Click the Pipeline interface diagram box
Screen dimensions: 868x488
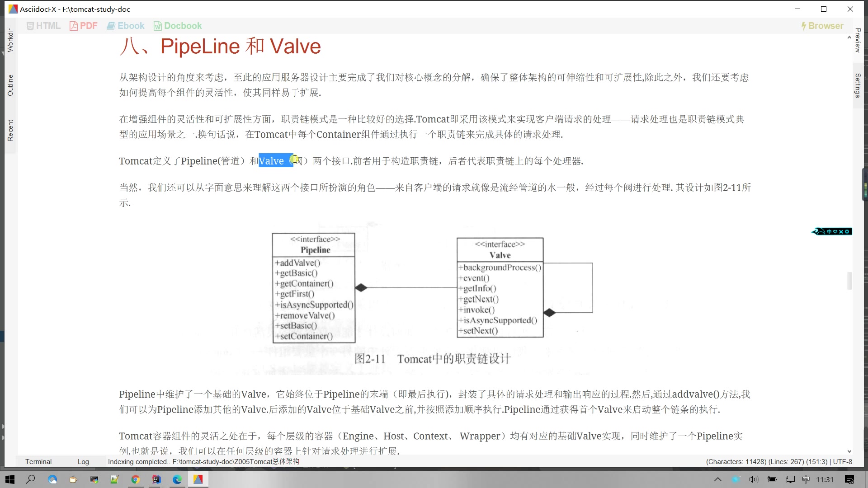314,287
